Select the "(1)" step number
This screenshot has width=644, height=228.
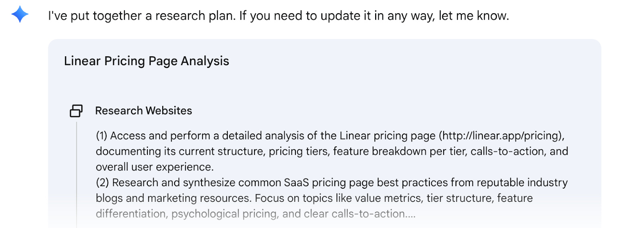101,136
